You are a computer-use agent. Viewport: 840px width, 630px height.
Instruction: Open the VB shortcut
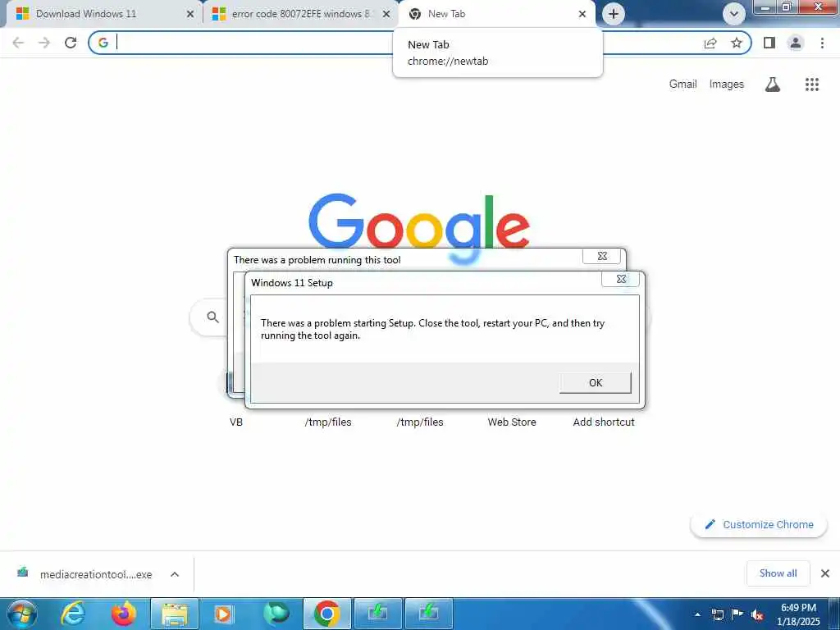tap(235, 422)
